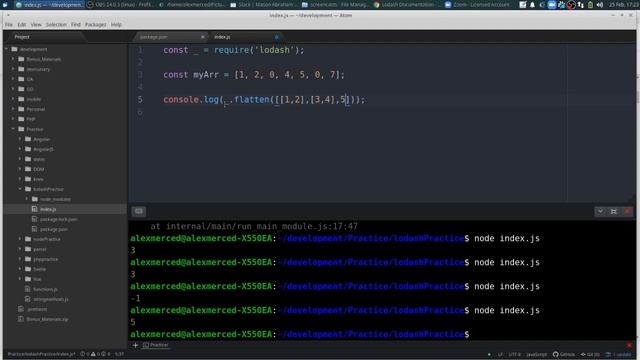Open the File menu
This screenshot has height=360, width=640.
9,24
